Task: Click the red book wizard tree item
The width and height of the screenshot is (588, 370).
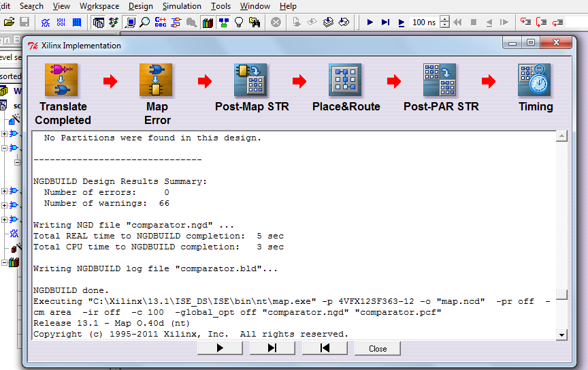Action: click(x=16, y=247)
